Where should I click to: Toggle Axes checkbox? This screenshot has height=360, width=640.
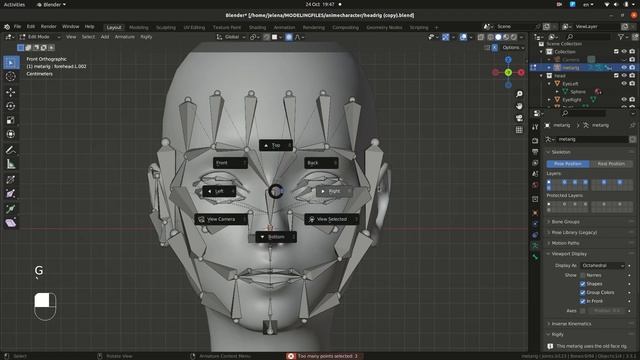[x=582, y=311]
